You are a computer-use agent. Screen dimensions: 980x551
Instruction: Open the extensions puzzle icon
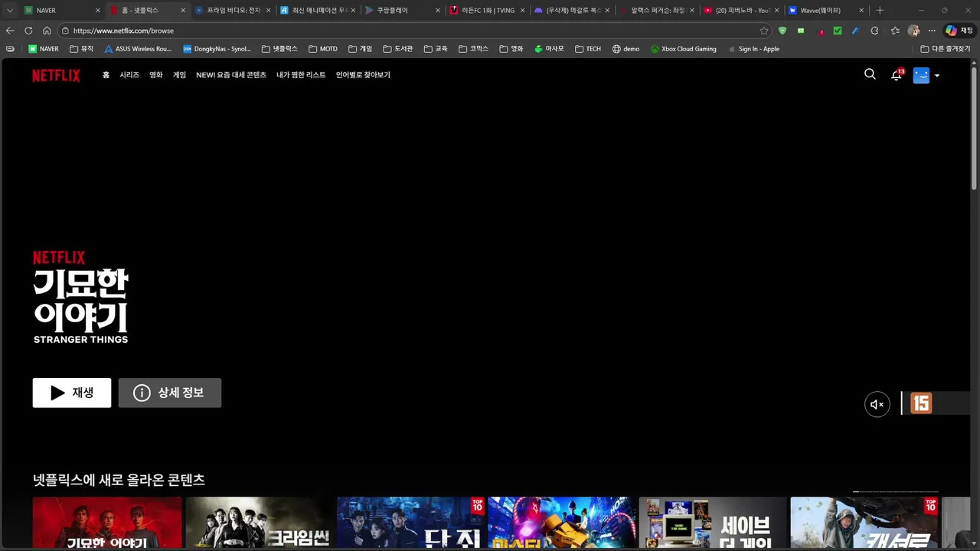pyautogui.click(x=875, y=31)
